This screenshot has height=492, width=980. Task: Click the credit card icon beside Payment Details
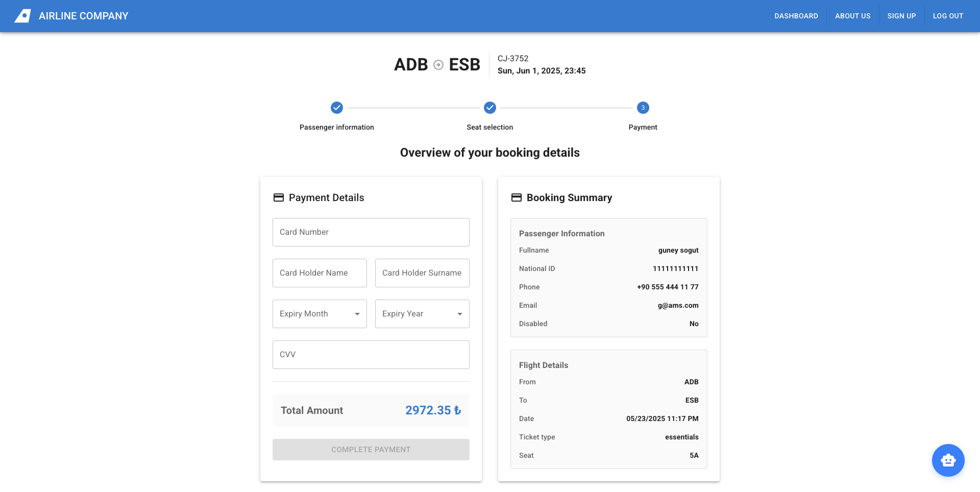pyautogui.click(x=279, y=198)
